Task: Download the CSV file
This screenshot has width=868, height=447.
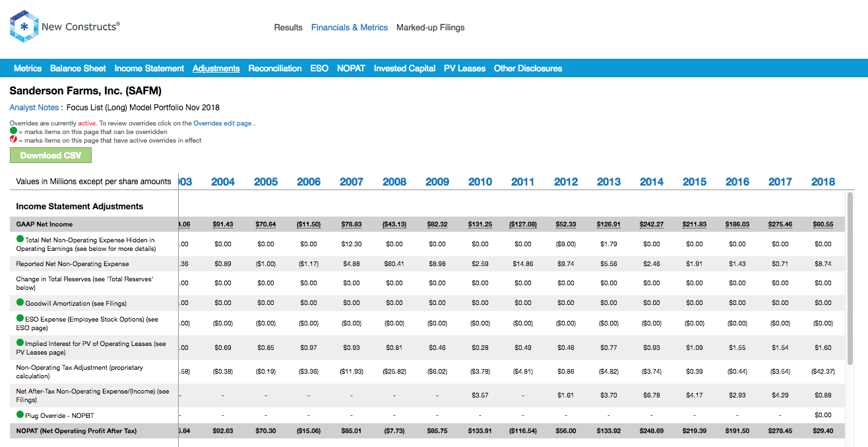Action: point(51,155)
